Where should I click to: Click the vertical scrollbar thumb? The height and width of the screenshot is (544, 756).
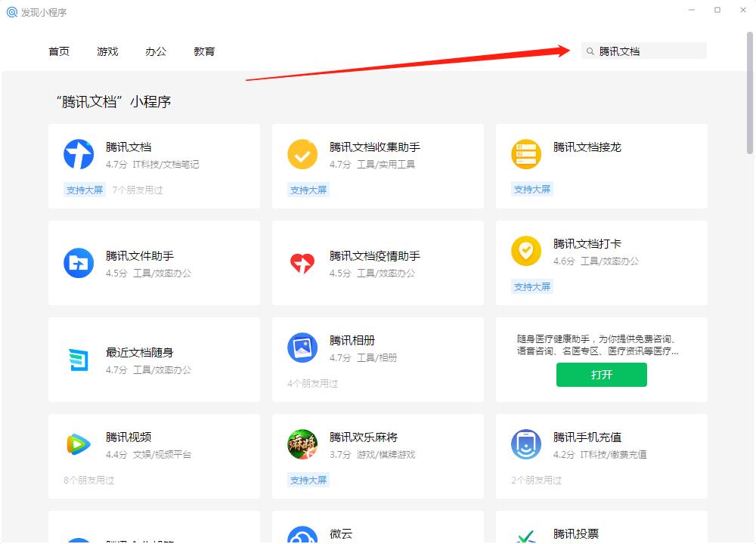tap(750, 93)
